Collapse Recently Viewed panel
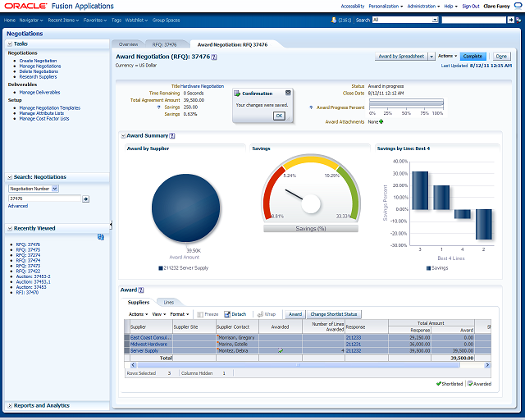 point(10,228)
